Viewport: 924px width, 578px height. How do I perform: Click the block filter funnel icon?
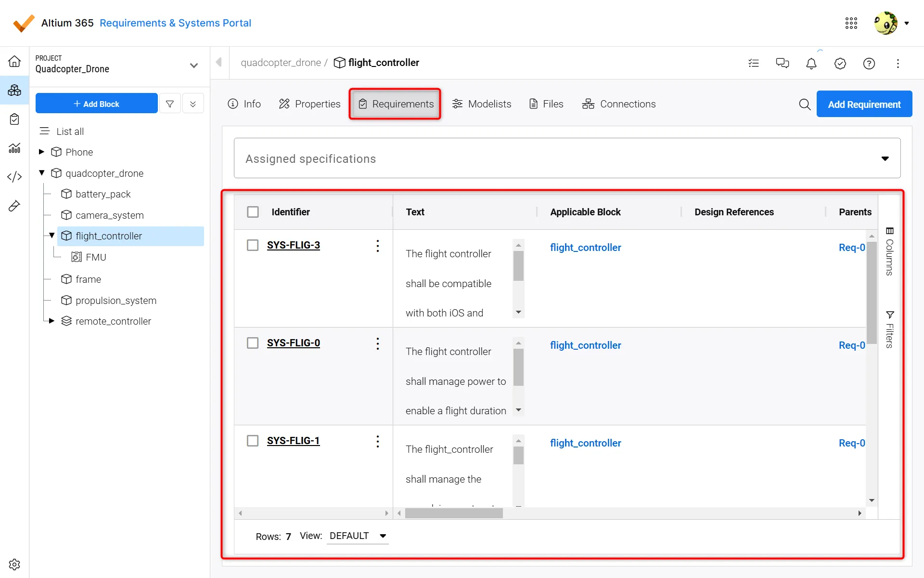pos(170,104)
